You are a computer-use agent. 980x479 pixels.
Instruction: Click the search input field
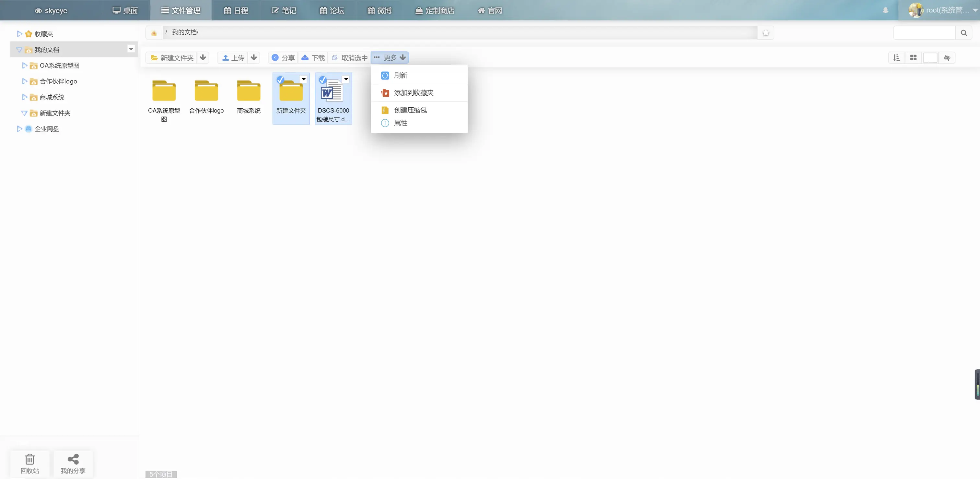point(924,33)
